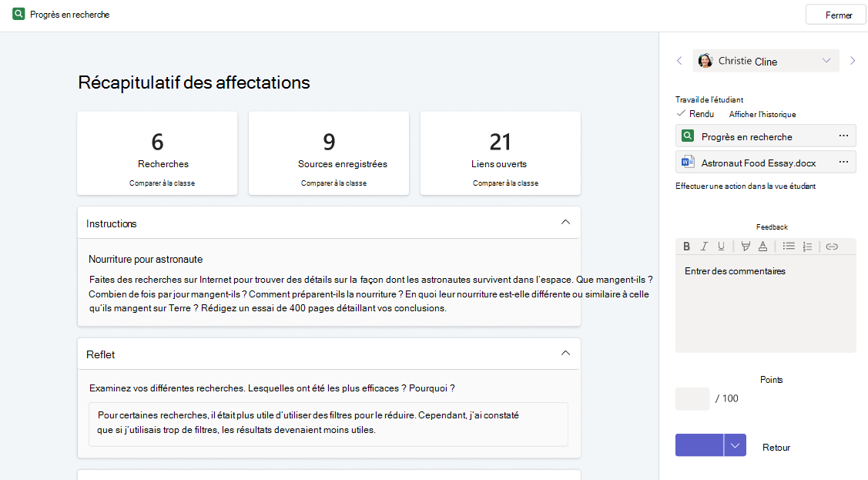The width and height of the screenshot is (868, 480).
Task: Compare Sources enregistrées to the class
Action: pyautogui.click(x=333, y=183)
